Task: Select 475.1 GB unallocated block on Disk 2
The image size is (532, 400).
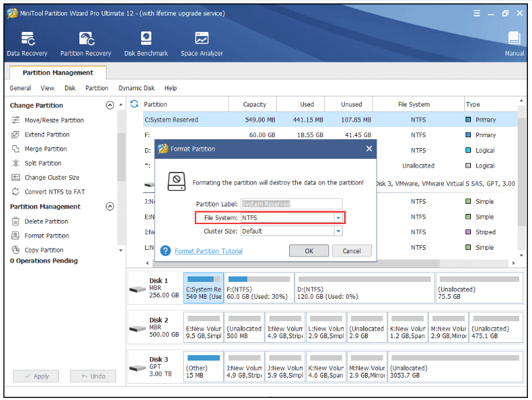Action: [x=495, y=327]
